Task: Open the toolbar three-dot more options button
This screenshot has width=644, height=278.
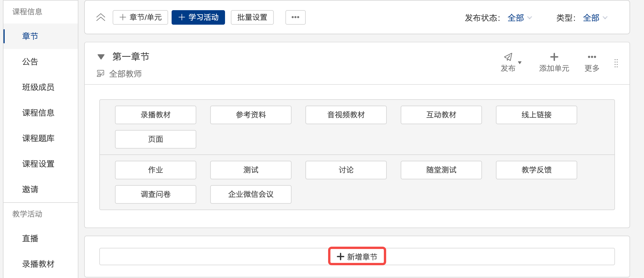Action: click(295, 17)
